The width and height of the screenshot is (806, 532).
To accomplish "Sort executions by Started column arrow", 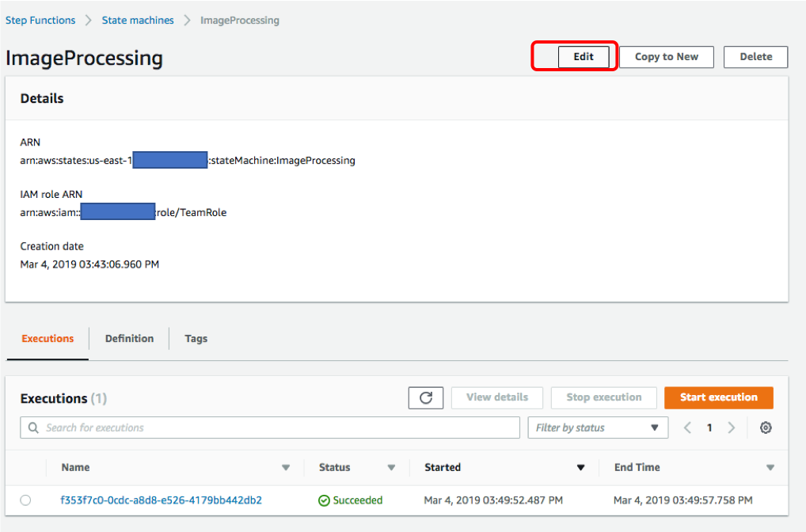I will (x=581, y=468).
